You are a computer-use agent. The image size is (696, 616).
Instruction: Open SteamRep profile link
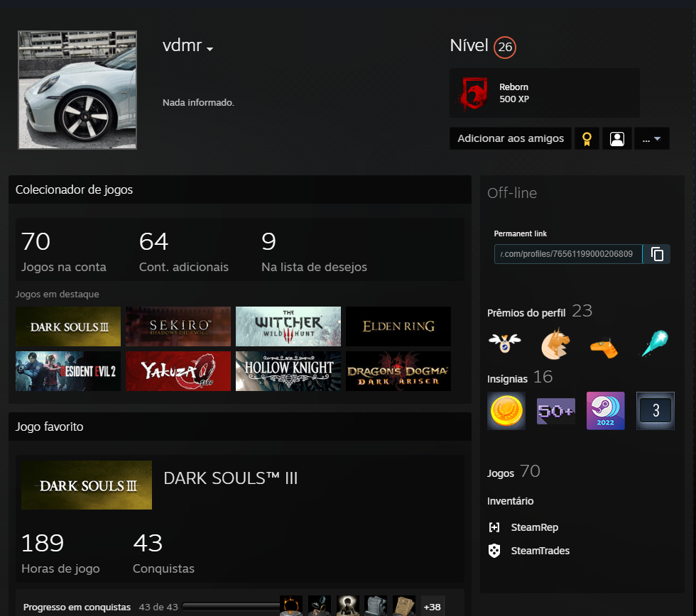(534, 527)
